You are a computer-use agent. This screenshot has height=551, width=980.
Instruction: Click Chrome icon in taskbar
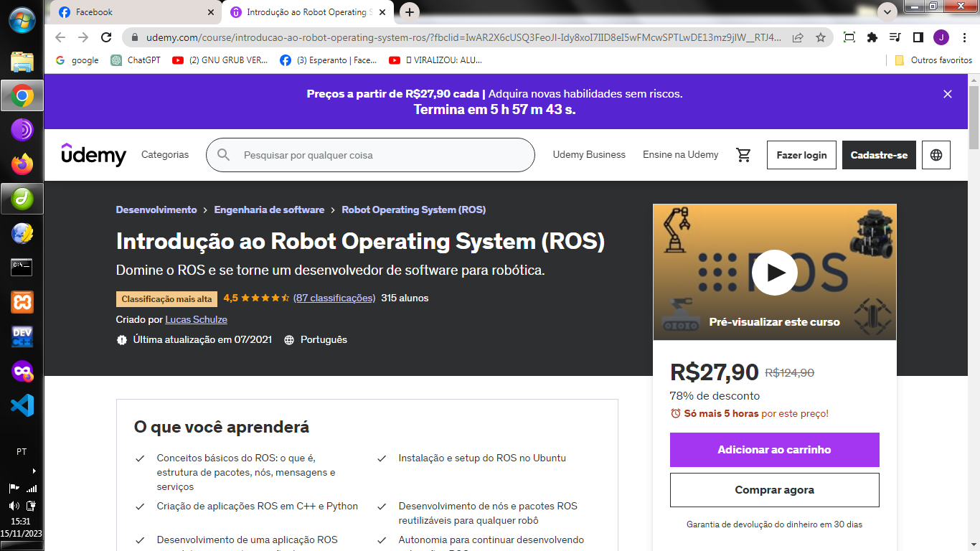click(x=22, y=95)
